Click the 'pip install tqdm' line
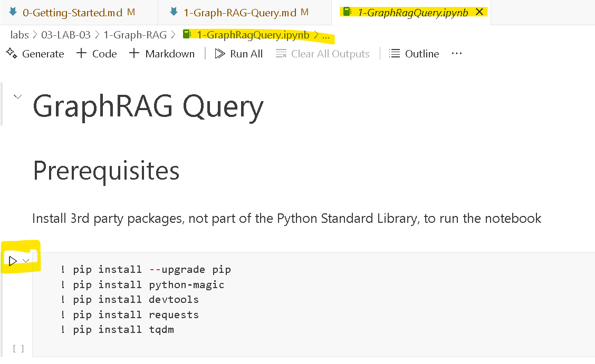Viewport: 595px width, 364px height. [117, 330]
